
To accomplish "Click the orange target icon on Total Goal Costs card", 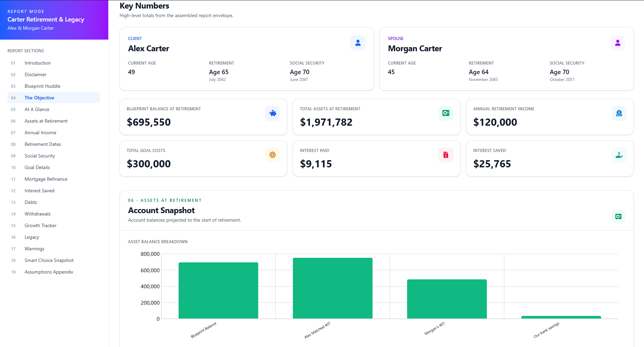I will [272, 155].
